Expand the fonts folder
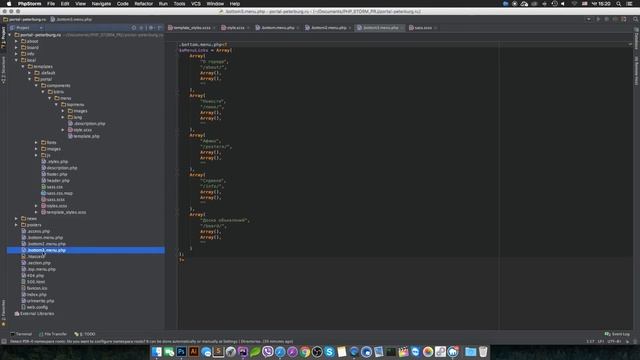This screenshot has width=640, height=360. [x=36, y=142]
